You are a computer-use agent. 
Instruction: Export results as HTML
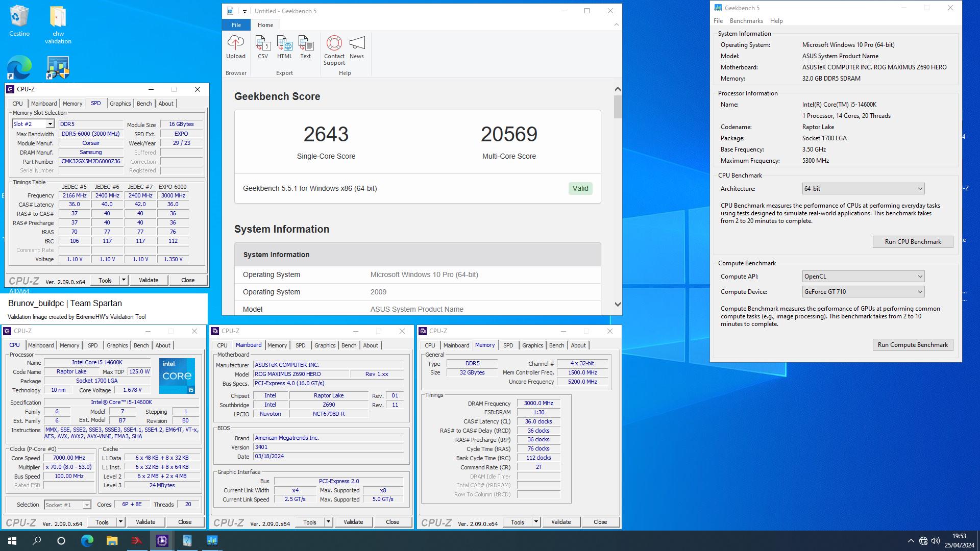click(x=284, y=47)
